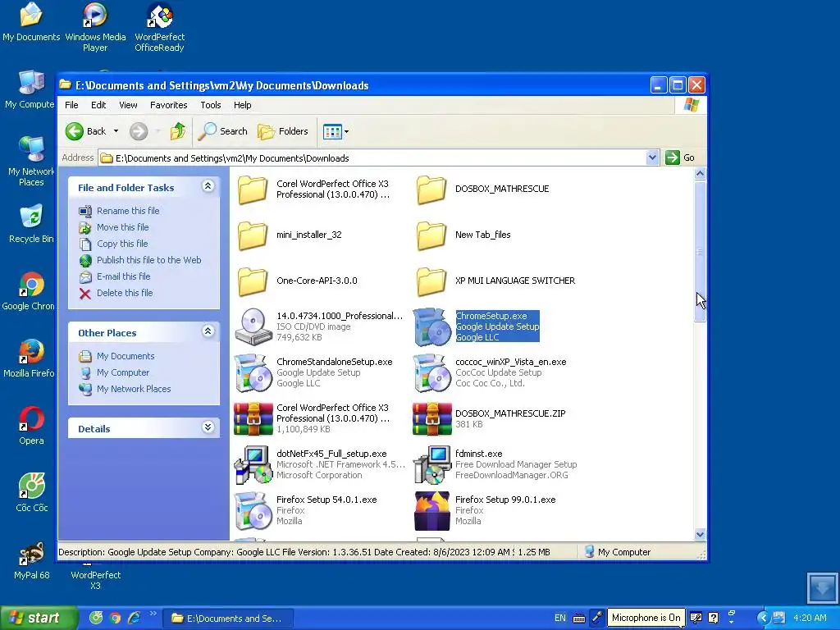Click the language bar Help question mark icon
The height and width of the screenshot is (630, 840).
(713, 618)
